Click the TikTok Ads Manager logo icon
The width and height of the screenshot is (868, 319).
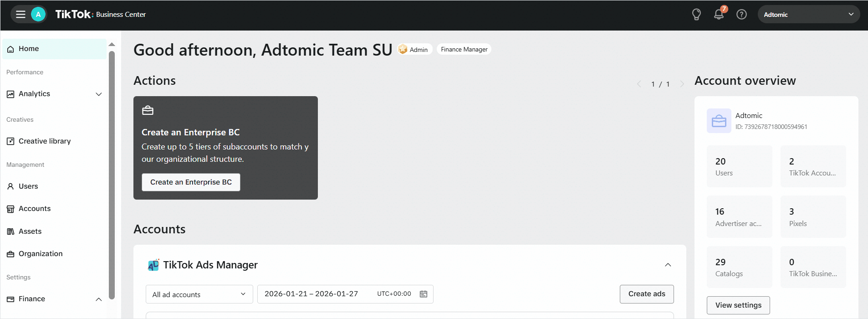(x=153, y=265)
